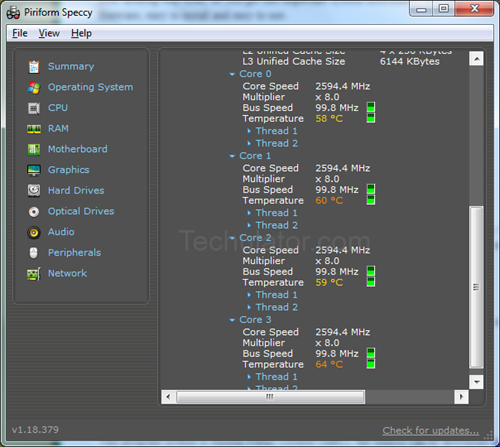Open the Summary section icon
This screenshot has width=500, height=447.
[x=34, y=67]
